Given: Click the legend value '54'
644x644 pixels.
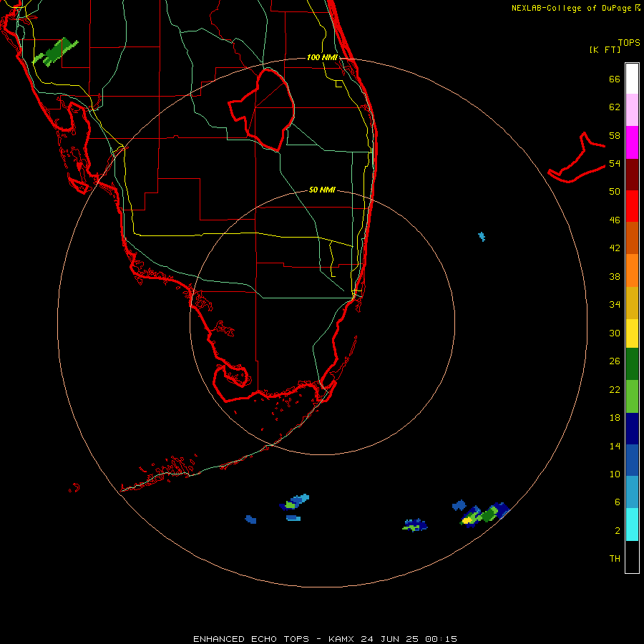Looking at the screenshot, I should [615, 163].
